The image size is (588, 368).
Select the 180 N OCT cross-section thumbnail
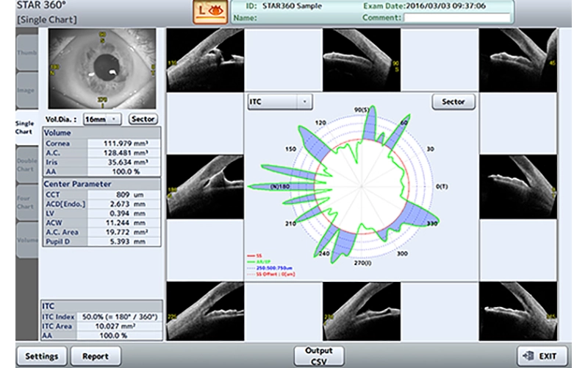pos(205,187)
